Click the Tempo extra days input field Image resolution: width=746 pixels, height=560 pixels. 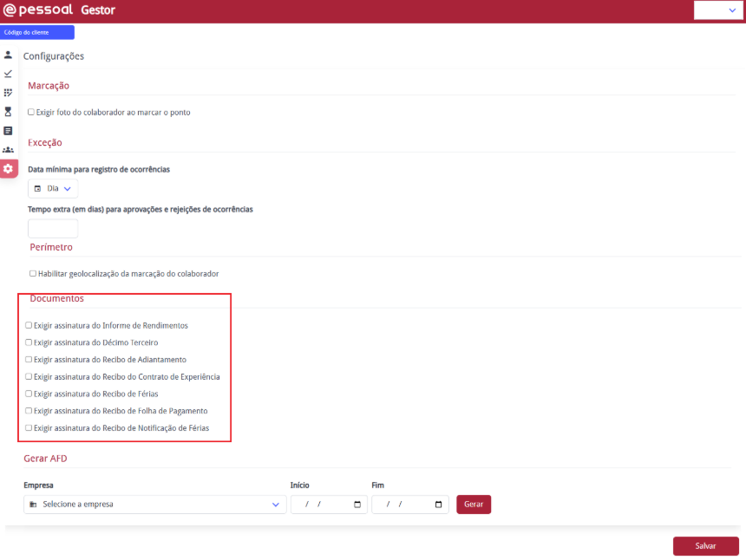(53, 229)
